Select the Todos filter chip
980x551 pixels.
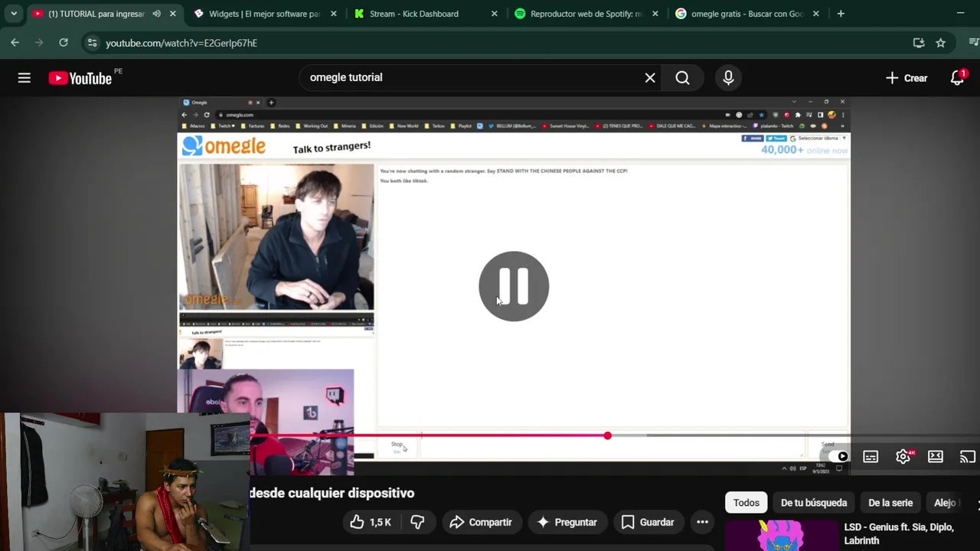point(746,503)
